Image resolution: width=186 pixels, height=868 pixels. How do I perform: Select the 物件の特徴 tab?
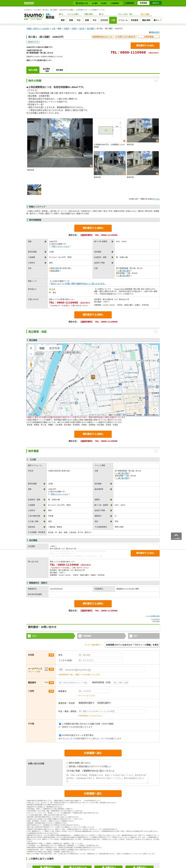click(x=33, y=70)
